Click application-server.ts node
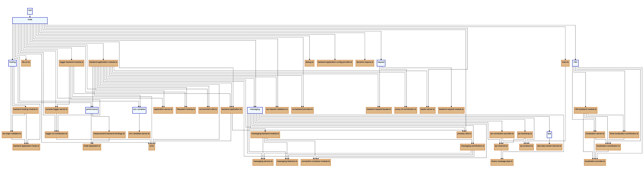 click(163, 110)
